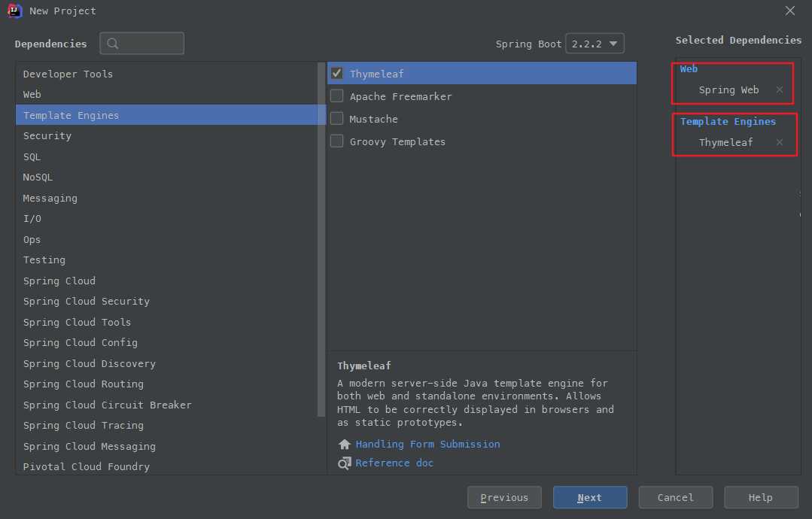
Task: Open the Security category
Action: pos(167,135)
